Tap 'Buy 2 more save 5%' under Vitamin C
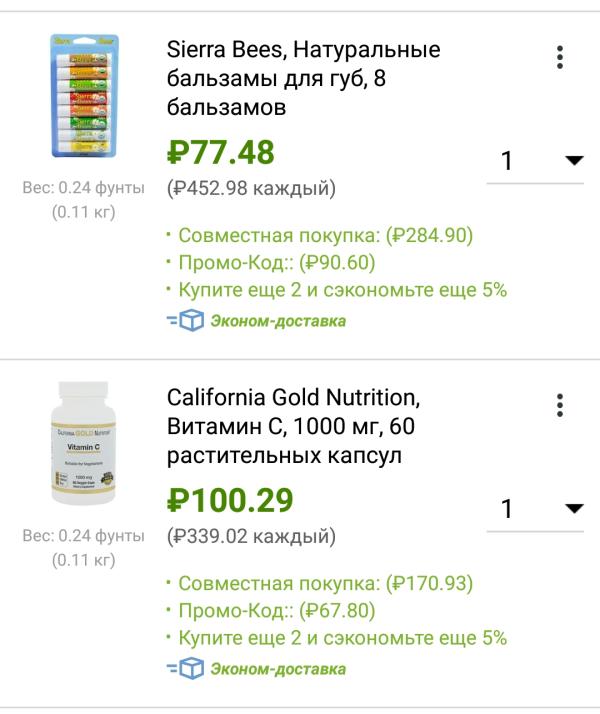Image resolution: width=600 pixels, height=714 pixels. [342, 638]
